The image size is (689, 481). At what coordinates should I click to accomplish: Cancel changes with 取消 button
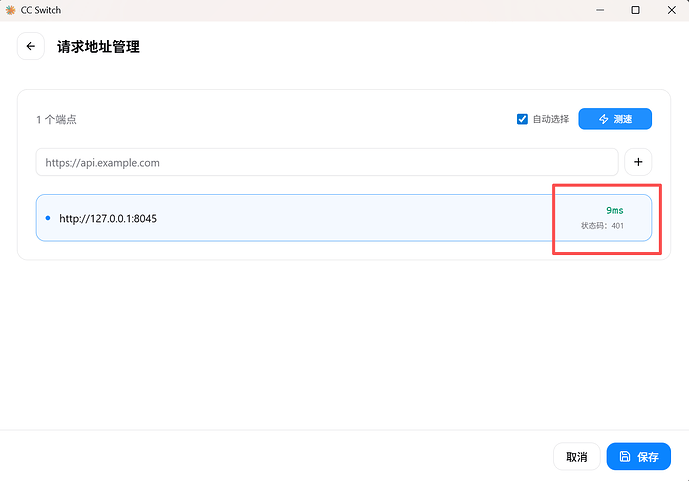click(577, 457)
